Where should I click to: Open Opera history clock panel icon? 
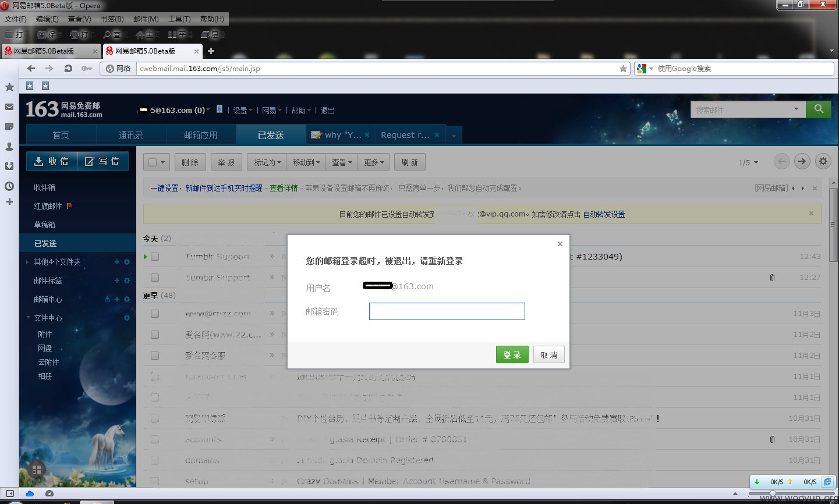coord(9,186)
